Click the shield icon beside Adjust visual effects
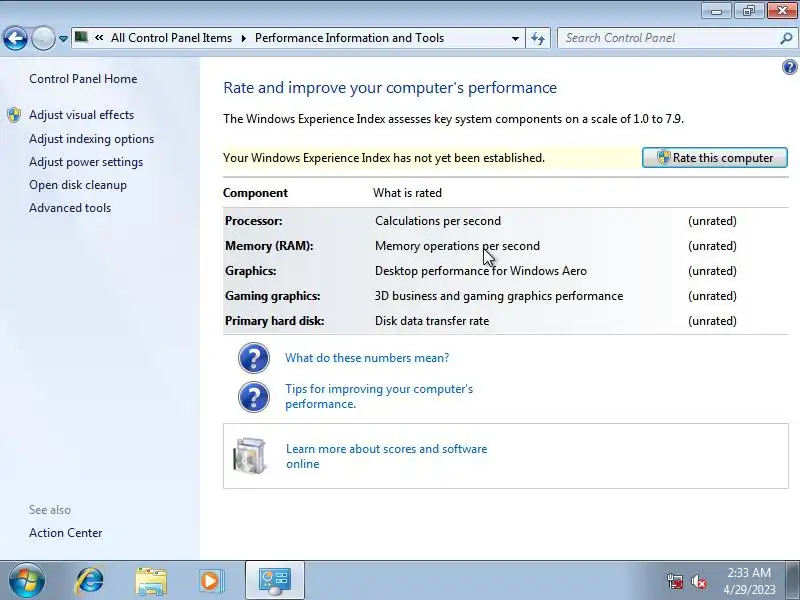800x600 pixels. 14,115
